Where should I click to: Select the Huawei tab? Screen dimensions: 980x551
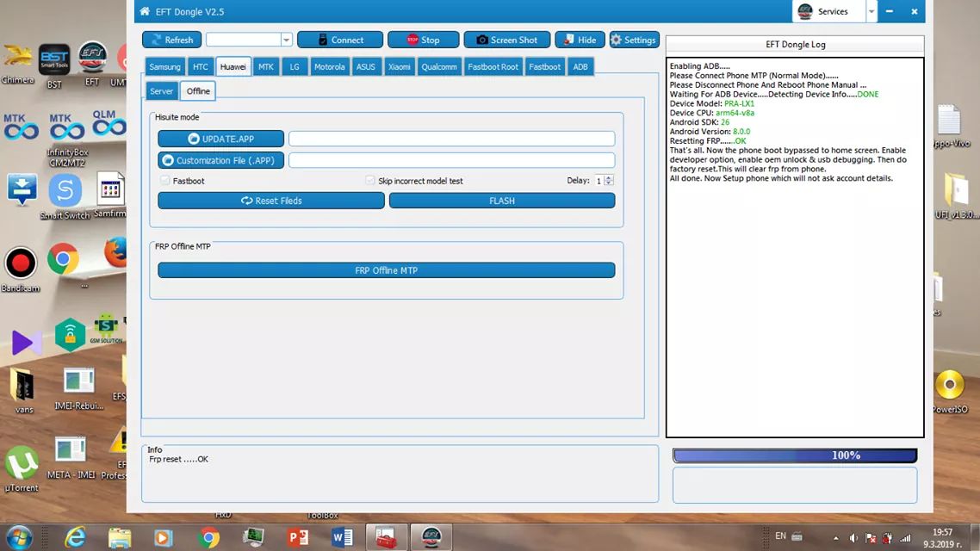click(x=233, y=67)
